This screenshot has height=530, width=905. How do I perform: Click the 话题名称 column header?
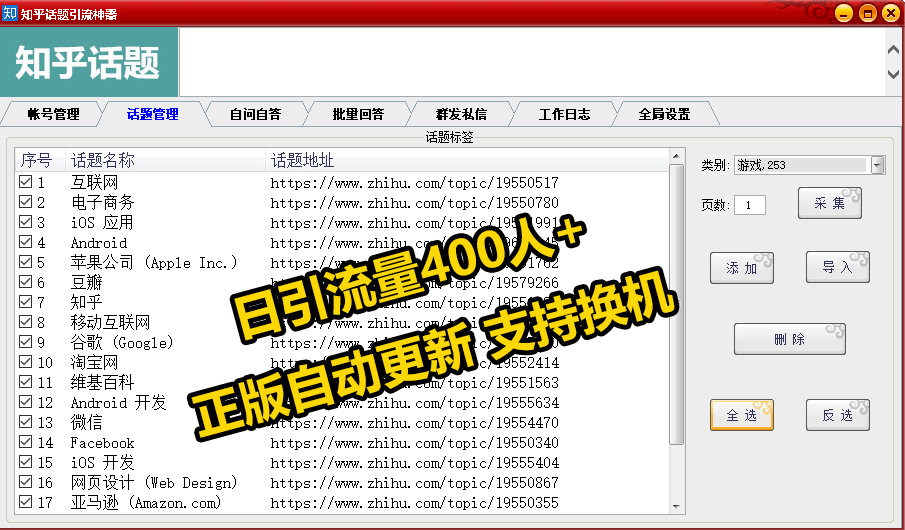165,160
